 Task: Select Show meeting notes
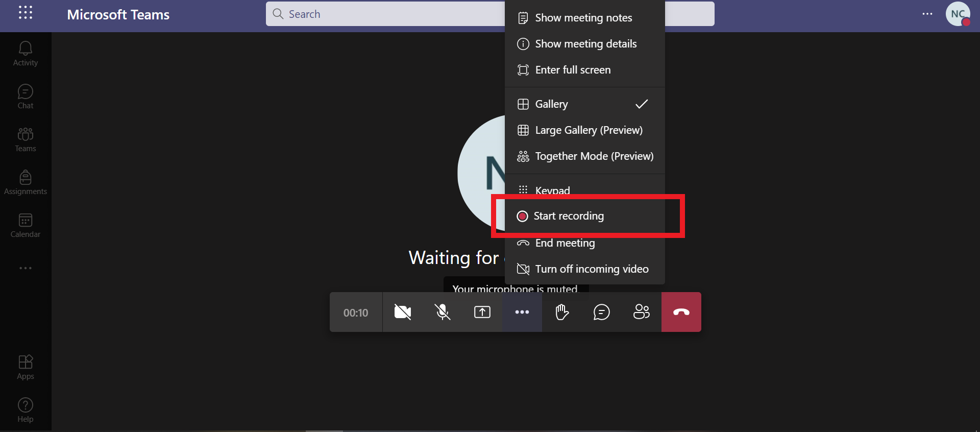585,18
